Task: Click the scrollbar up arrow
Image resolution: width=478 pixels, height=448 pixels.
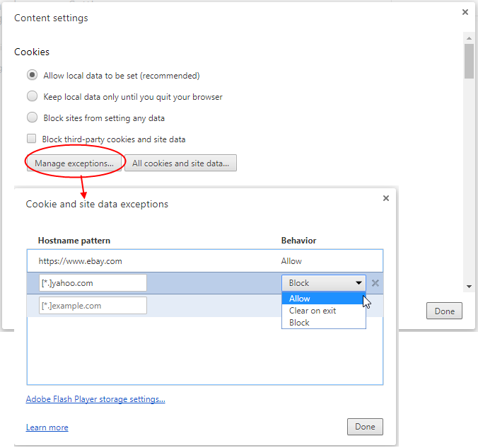Action: point(469,38)
